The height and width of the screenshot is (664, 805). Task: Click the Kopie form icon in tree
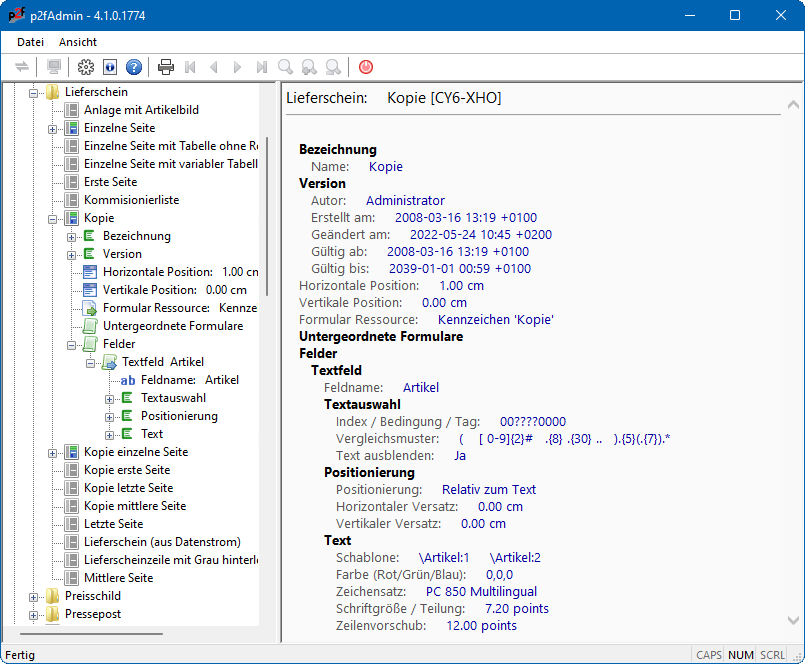pyautogui.click(x=71, y=218)
